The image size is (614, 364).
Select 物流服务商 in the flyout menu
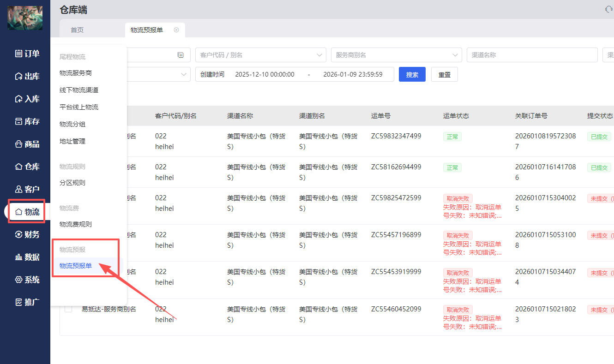tap(76, 73)
